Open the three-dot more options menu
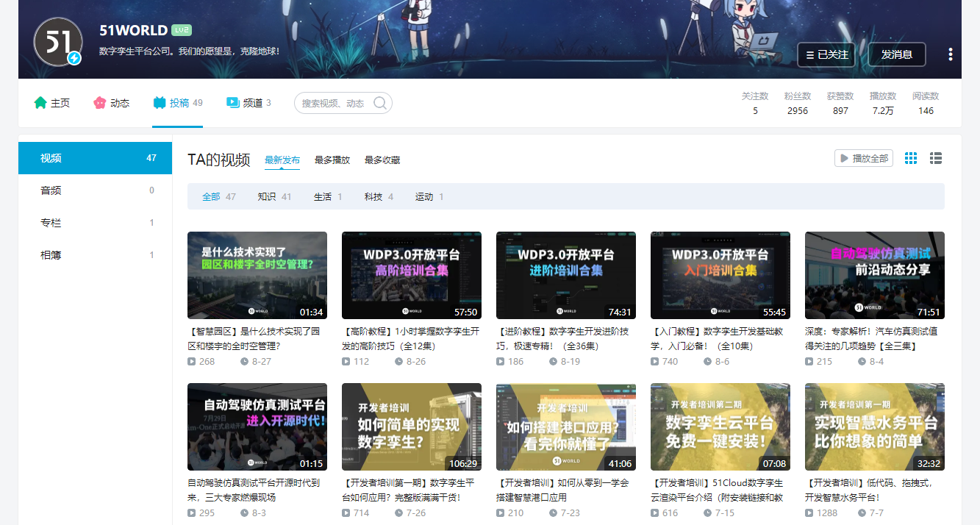 [x=951, y=54]
